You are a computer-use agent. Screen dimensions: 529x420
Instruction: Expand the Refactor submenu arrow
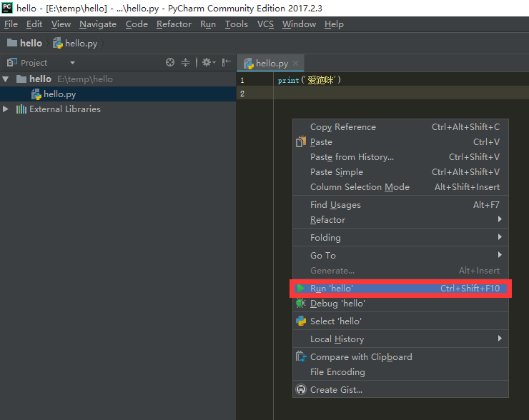[500, 219]
